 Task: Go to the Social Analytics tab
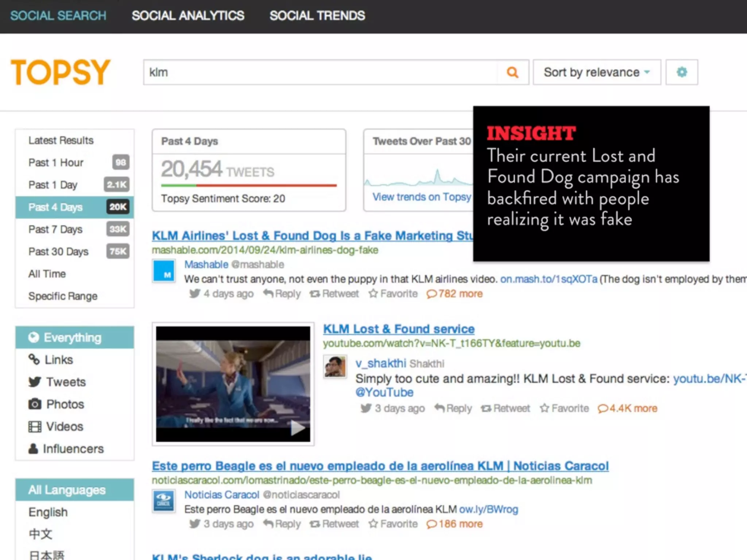tap(188, 16)
